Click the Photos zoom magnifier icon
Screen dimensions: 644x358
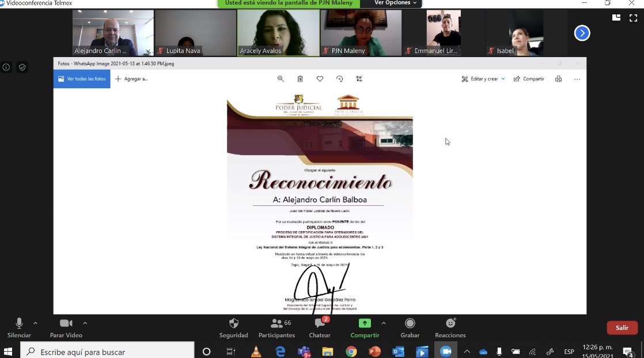281,79
